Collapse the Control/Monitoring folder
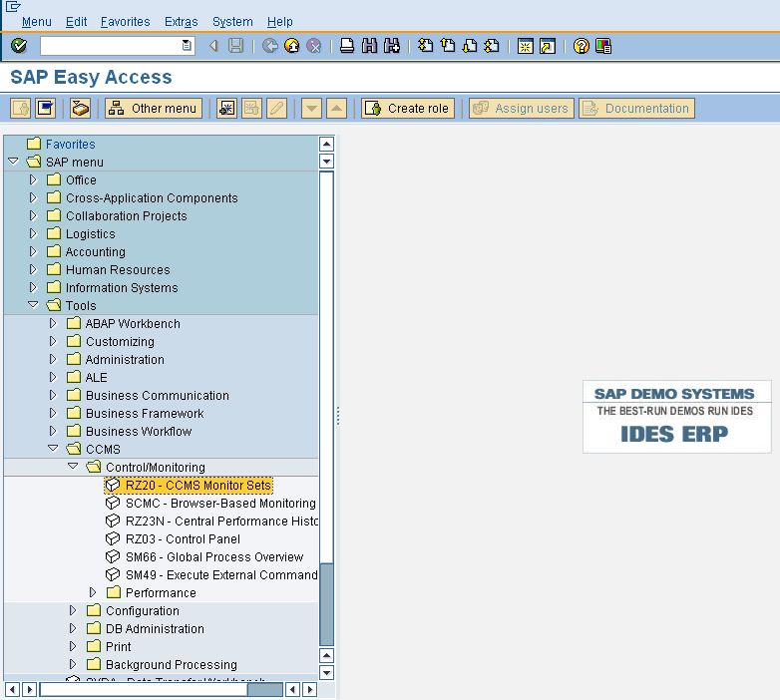This screenshot has width=780, height=700. [x=73, y=467]
